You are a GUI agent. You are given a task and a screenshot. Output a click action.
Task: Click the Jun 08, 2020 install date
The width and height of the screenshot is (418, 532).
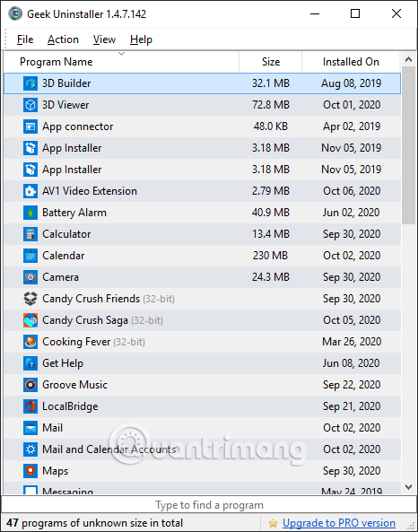click(x=351, y=363)
